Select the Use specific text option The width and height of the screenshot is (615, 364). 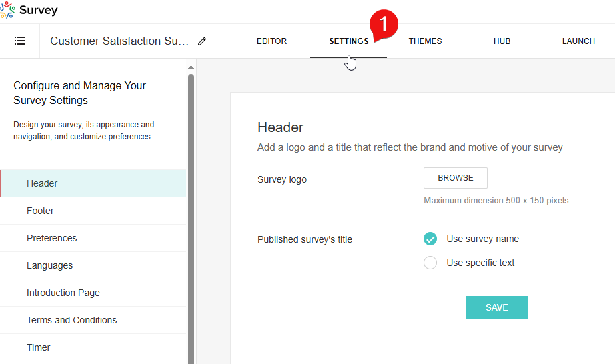tap(430, 263)
